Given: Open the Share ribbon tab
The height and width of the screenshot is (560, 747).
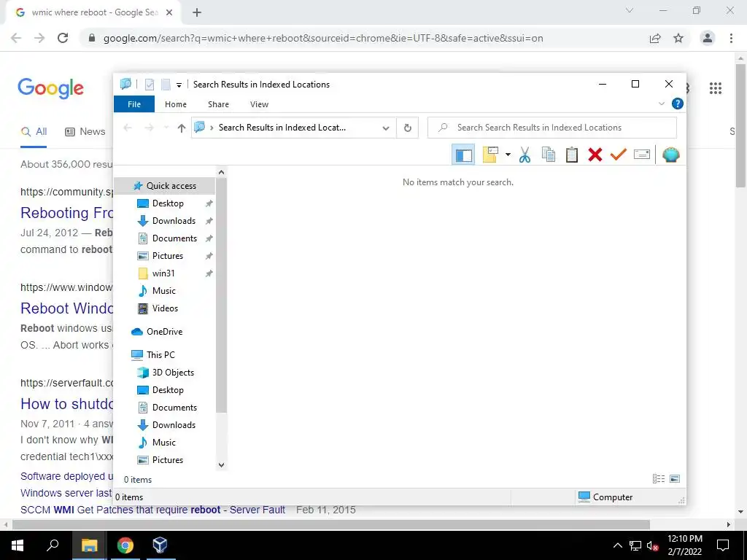Looking at the screenshot, I should click(x=218, y=104).
